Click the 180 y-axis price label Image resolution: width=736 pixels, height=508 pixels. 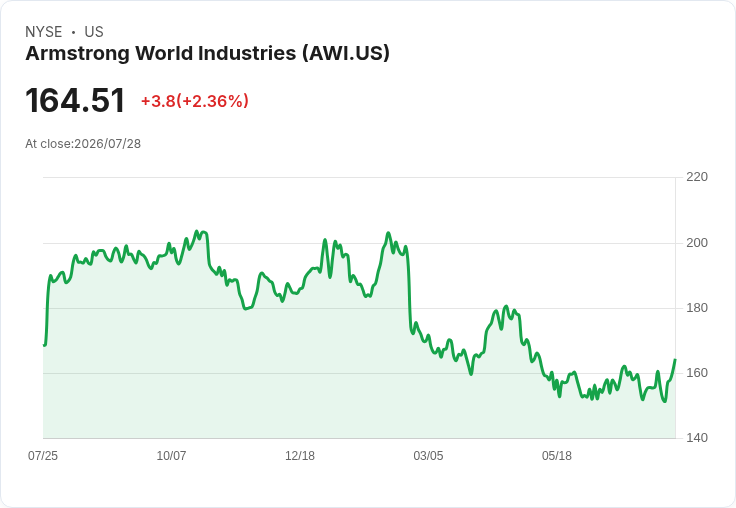click(697, 308)
